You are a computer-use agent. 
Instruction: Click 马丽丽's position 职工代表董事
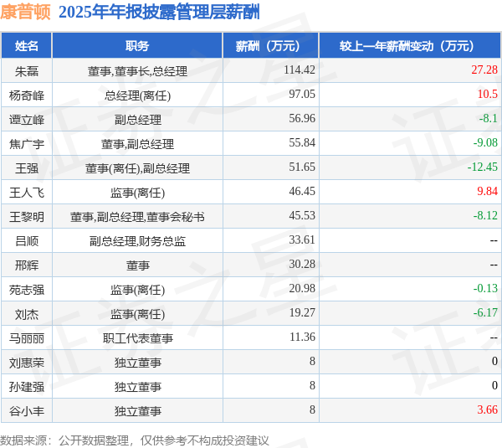point(137,337)
